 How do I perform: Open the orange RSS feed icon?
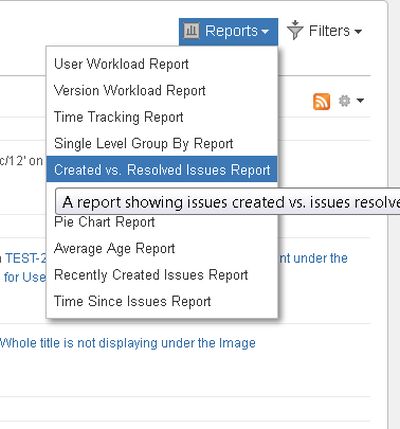coord(322,101)
